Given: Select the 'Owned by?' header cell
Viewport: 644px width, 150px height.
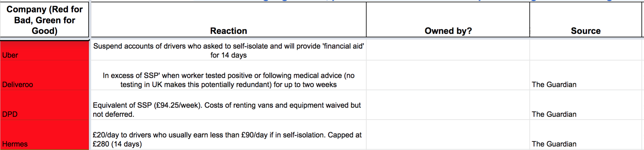Looking at the screenshot, I should tap(448, 20).
